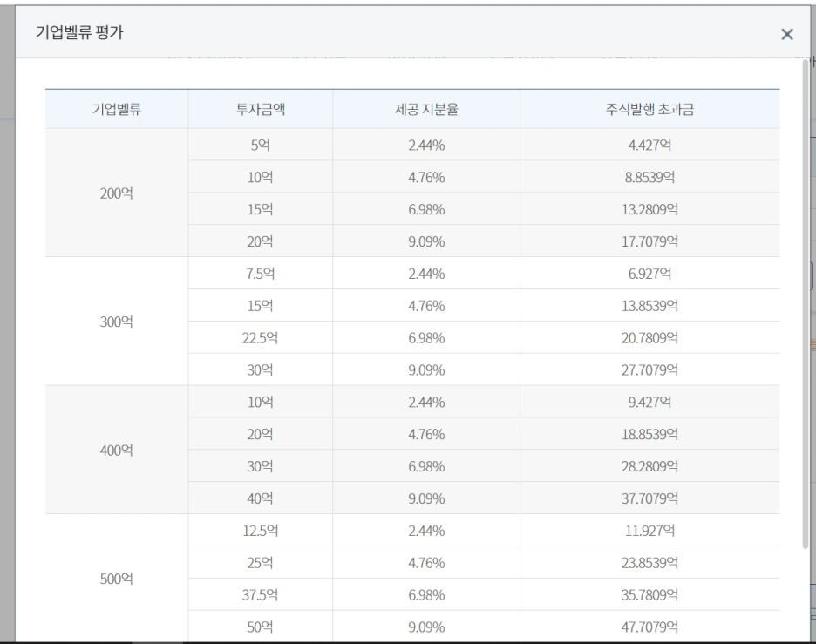Viewport: 816px width, 644px height.
Task: Click 15억 investment in the 13.8539억 row
Action: pyautogui.click(x=260, y=305)
